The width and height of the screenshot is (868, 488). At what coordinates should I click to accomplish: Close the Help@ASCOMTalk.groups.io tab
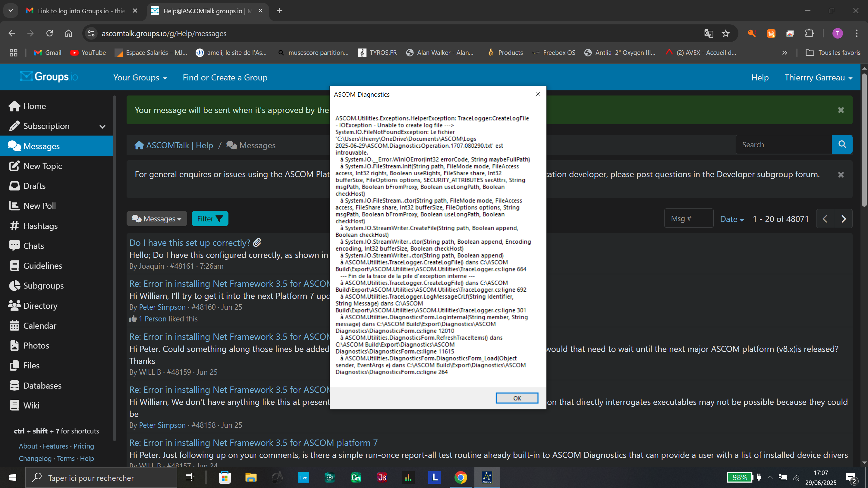point(260,11)
